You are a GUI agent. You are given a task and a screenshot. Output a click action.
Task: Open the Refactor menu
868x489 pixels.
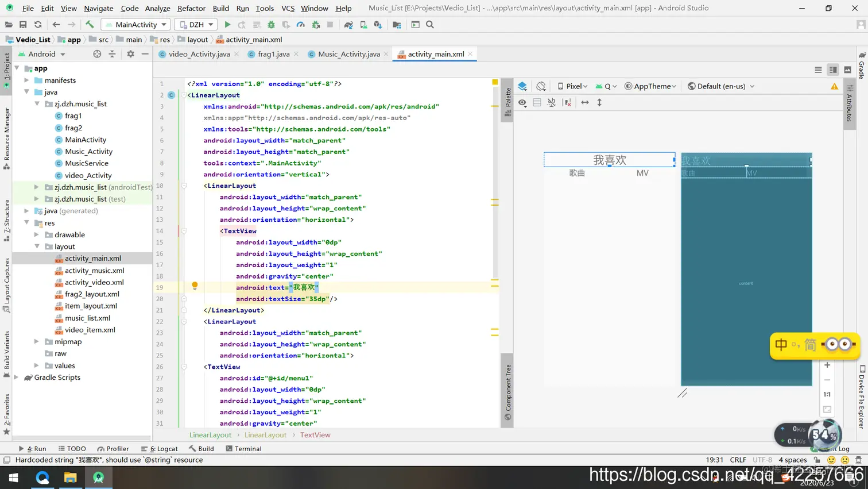(191, 8)
